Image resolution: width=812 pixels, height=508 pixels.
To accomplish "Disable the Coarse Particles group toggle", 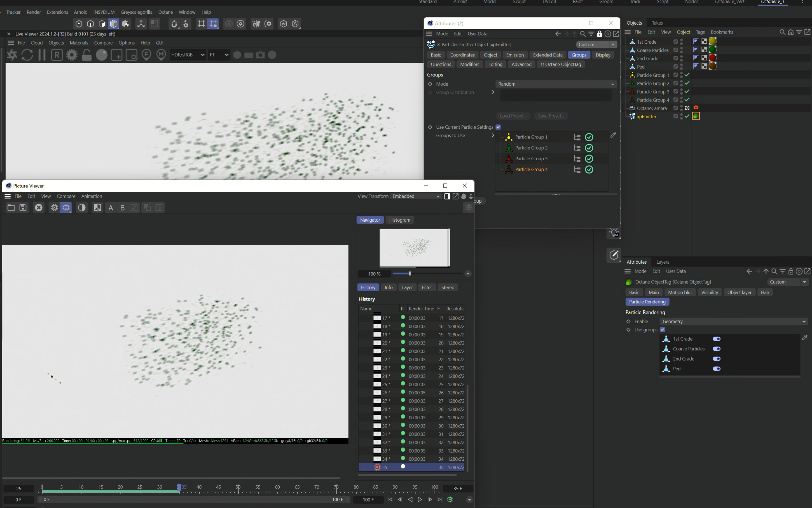I will pyautogui.click(x=716, y=349).
